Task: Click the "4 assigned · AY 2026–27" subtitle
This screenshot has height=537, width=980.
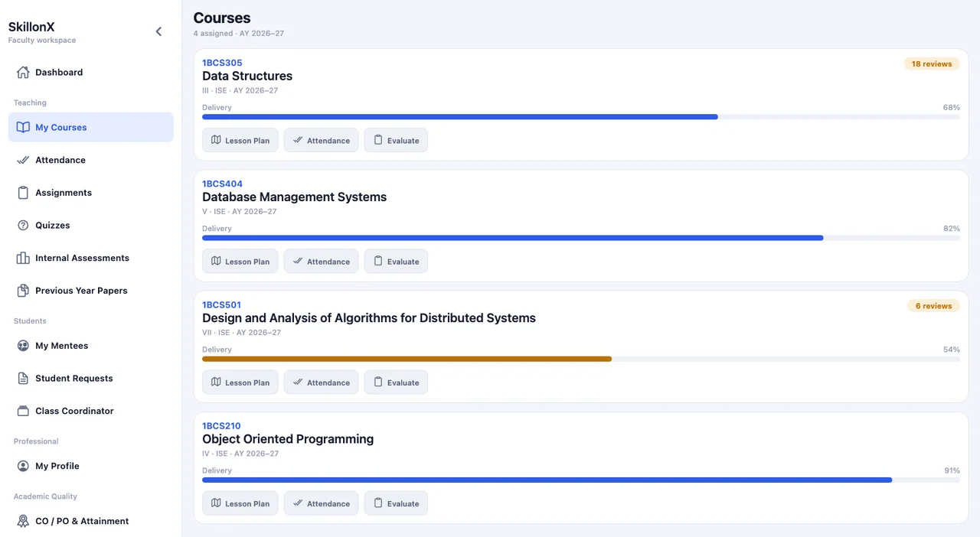Action: [239, 34]
